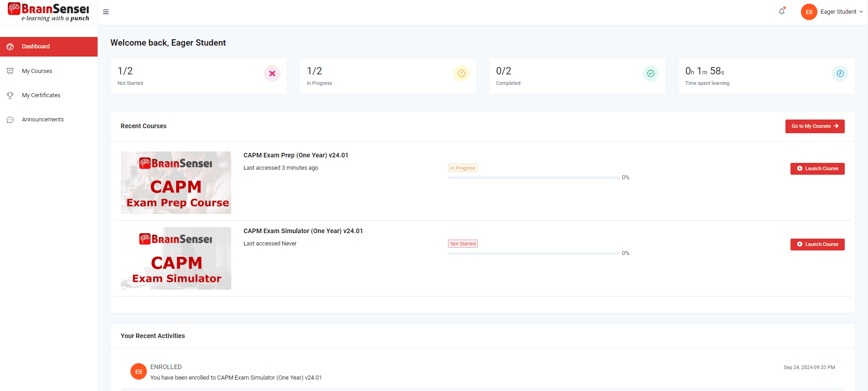Click the My Certificates trophy icon

click(10, 95)
